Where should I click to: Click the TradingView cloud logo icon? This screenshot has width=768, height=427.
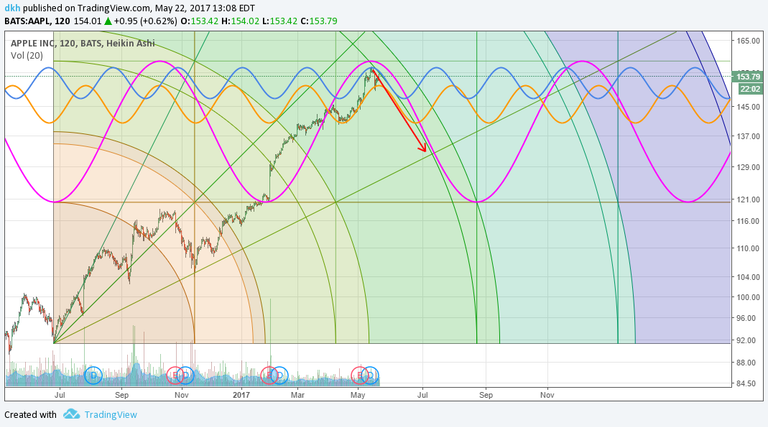point(72,414)
